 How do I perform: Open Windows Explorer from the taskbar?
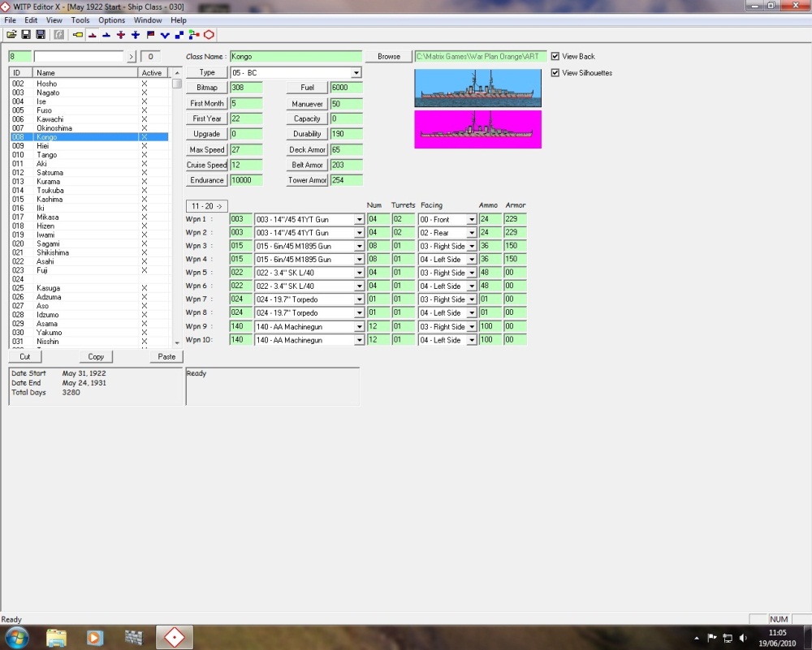[x=57, y=638]
